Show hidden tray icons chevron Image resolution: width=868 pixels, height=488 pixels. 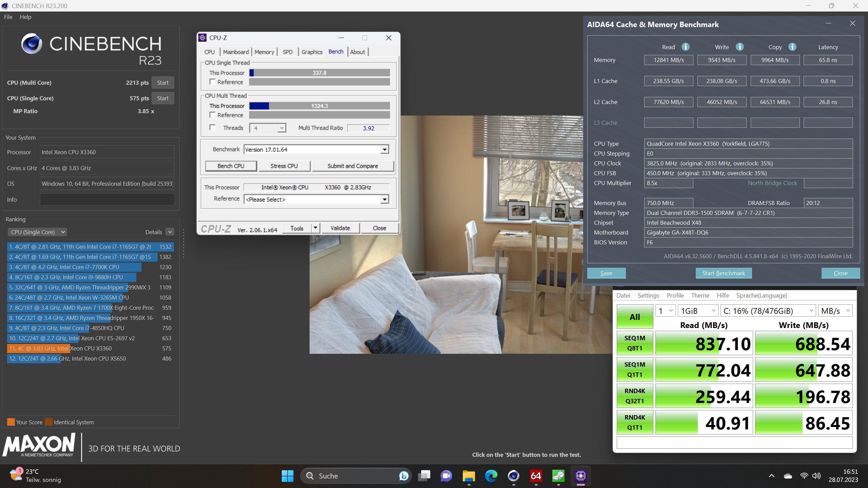(771, 476)
